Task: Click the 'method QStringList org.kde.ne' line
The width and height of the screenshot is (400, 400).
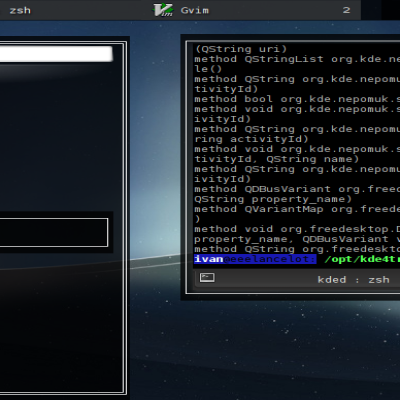Action: click(297, 59)
